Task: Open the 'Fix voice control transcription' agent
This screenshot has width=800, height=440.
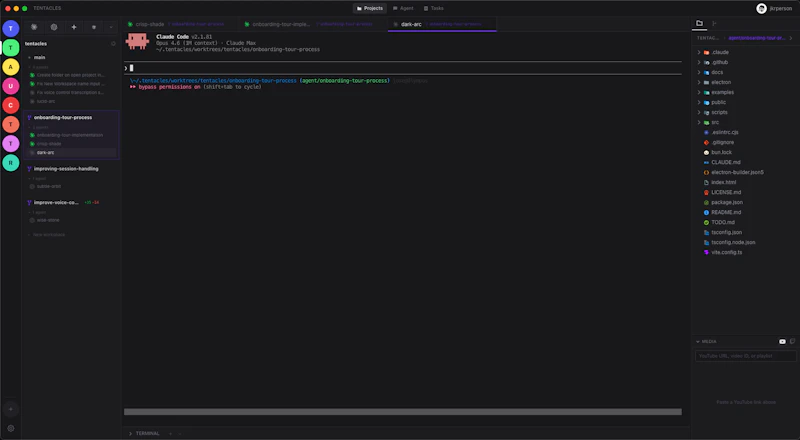Action: (70, 92)
